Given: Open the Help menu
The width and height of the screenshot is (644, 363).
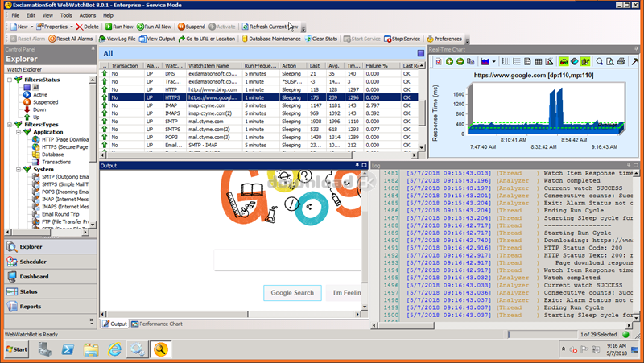Looking at the screenshot, I should [108, 15].
